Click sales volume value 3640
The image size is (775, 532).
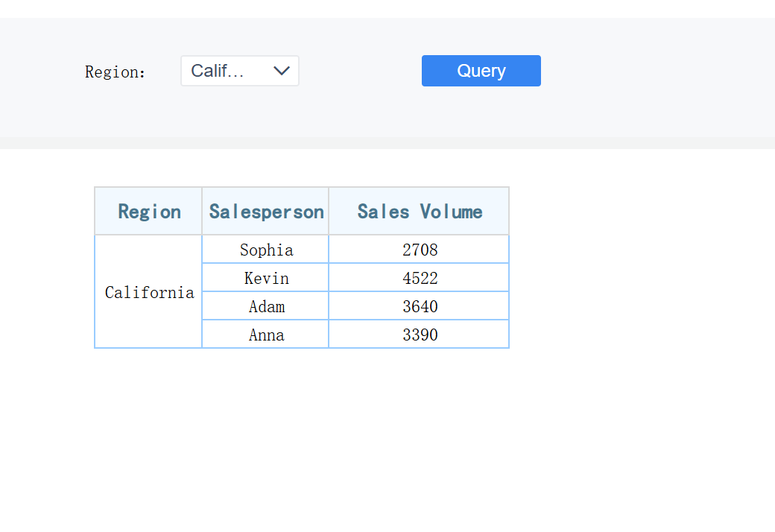click(x=419, y=306)
